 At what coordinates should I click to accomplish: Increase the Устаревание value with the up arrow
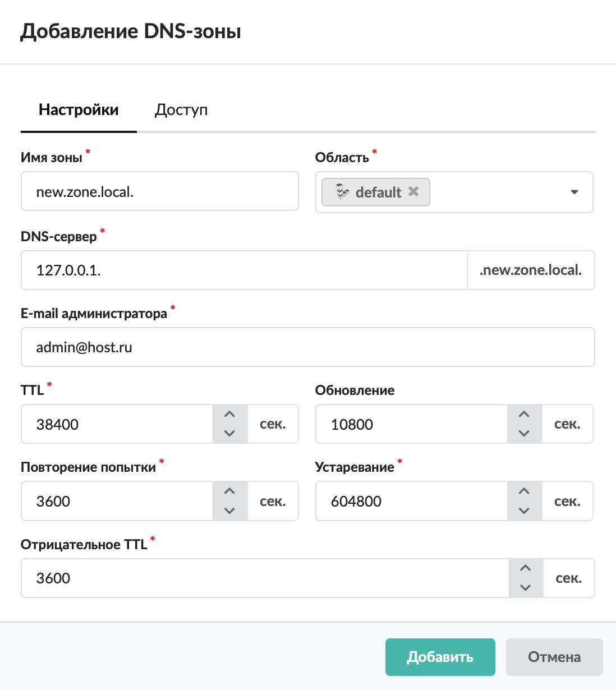click(524, 491)
